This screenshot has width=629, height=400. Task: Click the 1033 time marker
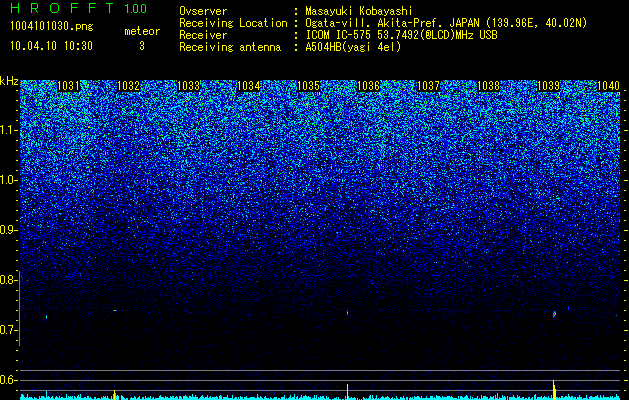(x=189, y=86)
